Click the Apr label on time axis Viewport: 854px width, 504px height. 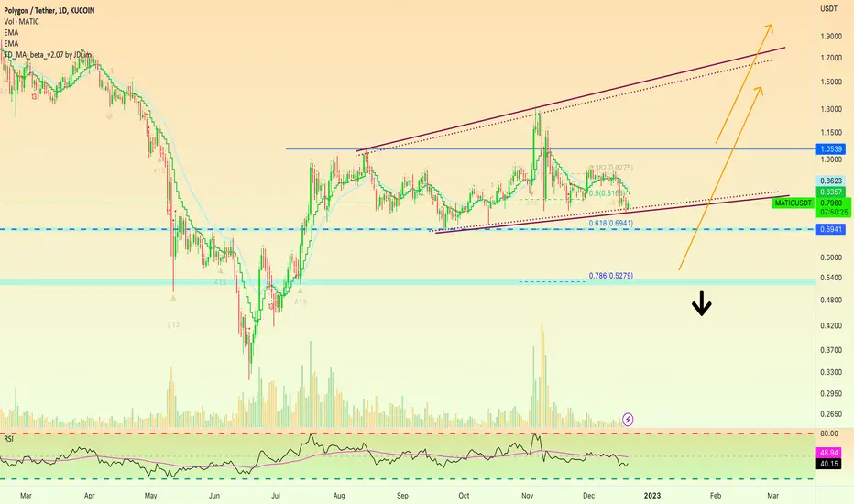pyautogui.click(x=89, y=495)
